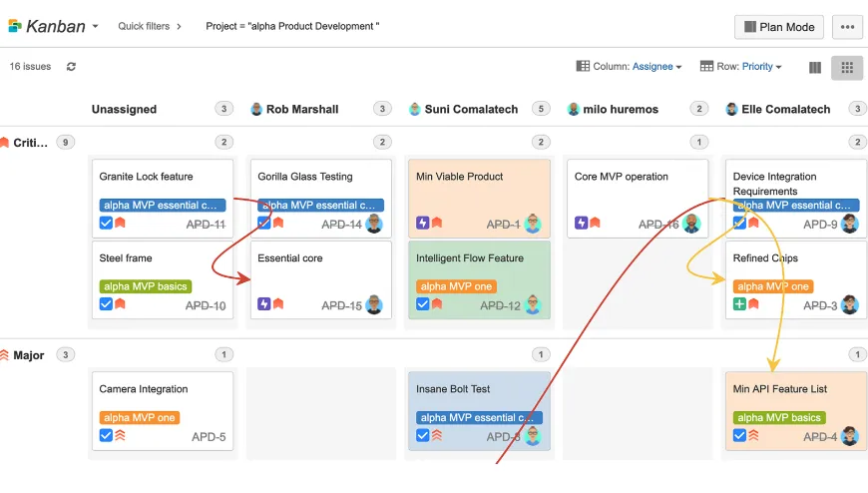Screen dimensions: 868x493
Task: Expand the Quick filters menu
Action: (150, 26)
